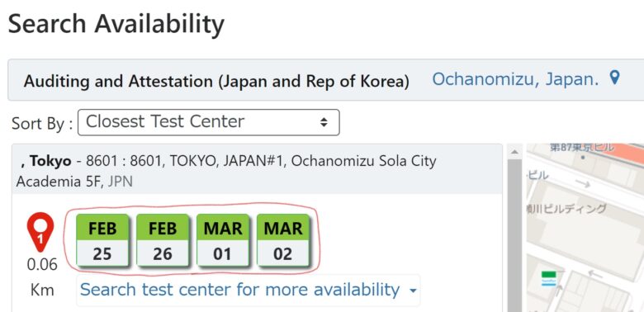The height and width of the screenshot is (312, 644).
Task: Click the 川ビルディング building label on map
Action: coord(566,209)
